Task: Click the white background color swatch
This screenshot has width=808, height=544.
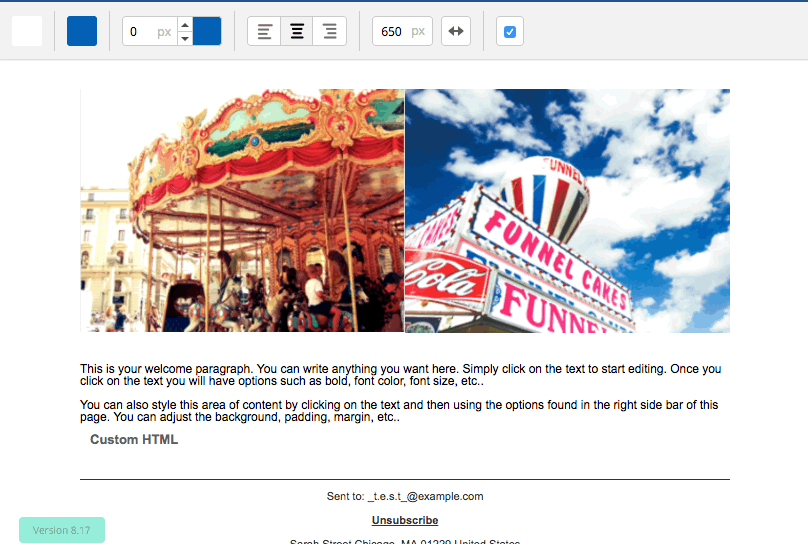Action: tap(27, 31)
